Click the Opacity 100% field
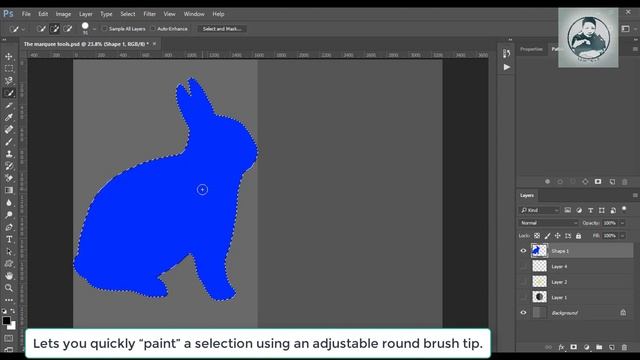640x360 pixels. click(610, 223)
